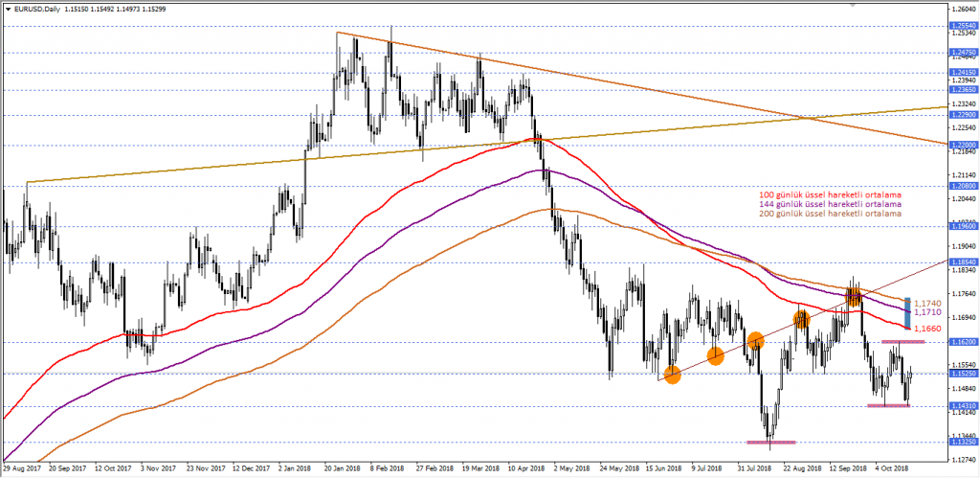The width and height of the screenshot is (980, 478).
Task: Click the 1.24750 price level tag
Action: (x=963, y=53)
